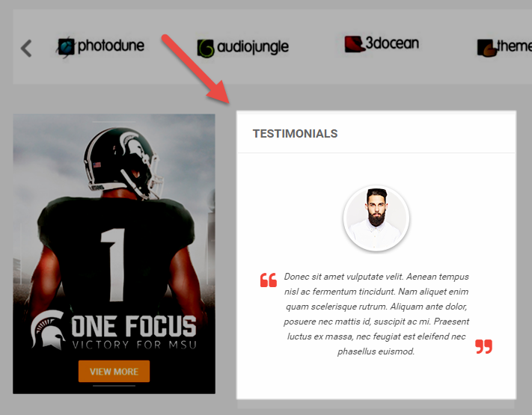The height and width of the screenshot is (415, 532).
Task: Select the bearded man avatar
Action: click(376, 218)
